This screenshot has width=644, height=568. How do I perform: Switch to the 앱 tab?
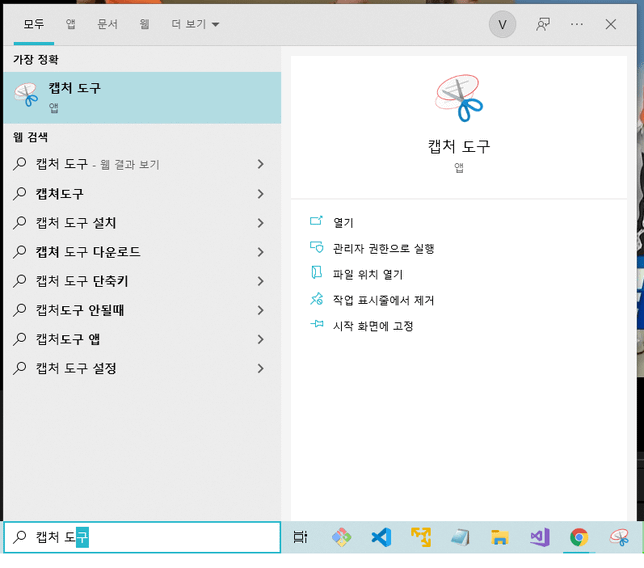(71, 24)
